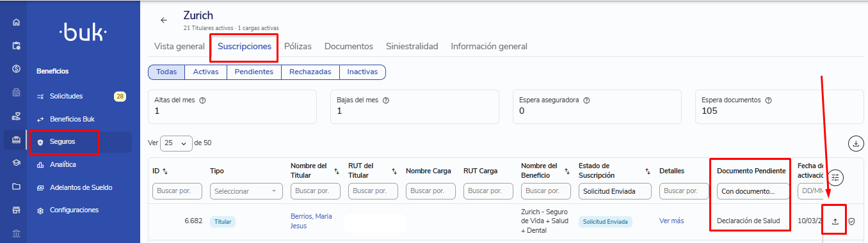Click the RUT del Titular search field

click(373, 191)
